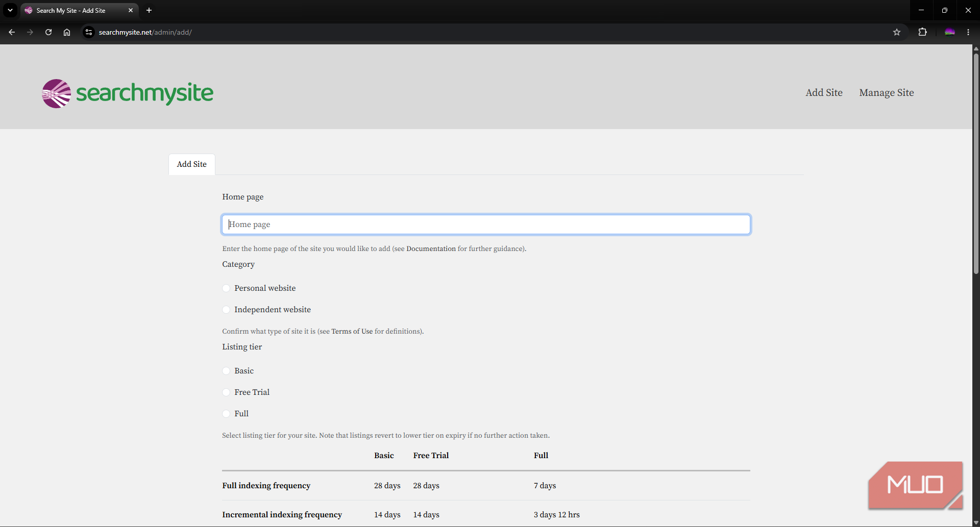Restore down the browser window
Image resolution: width=980 pixels, height=527 pixels.
[x=945, y=10]
